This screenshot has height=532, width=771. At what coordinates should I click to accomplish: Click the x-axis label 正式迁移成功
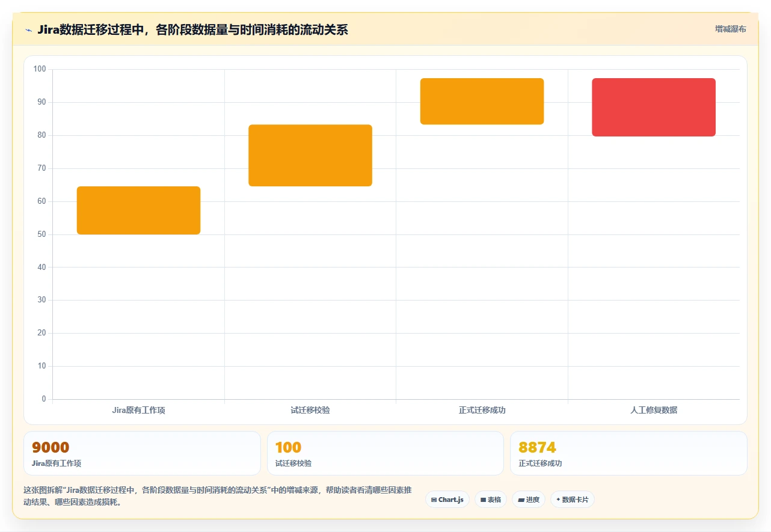482,411
